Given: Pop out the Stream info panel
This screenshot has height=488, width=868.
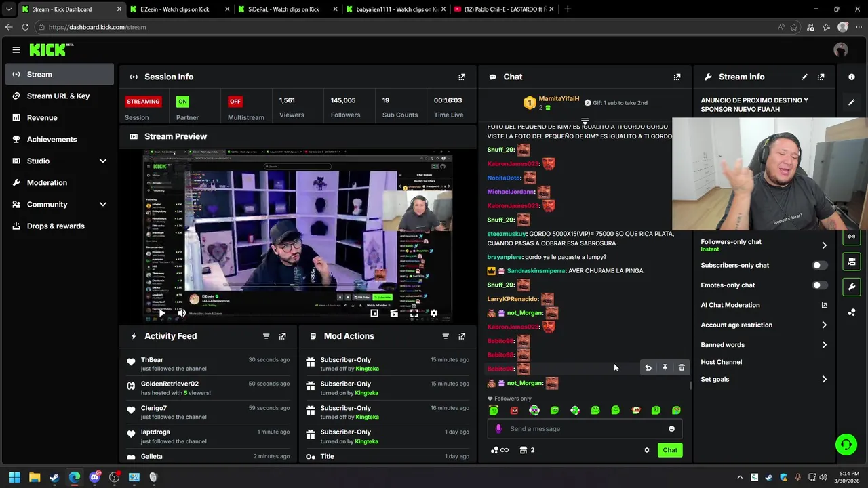Looking at the screenshot, I should click(x=821, y=77).
